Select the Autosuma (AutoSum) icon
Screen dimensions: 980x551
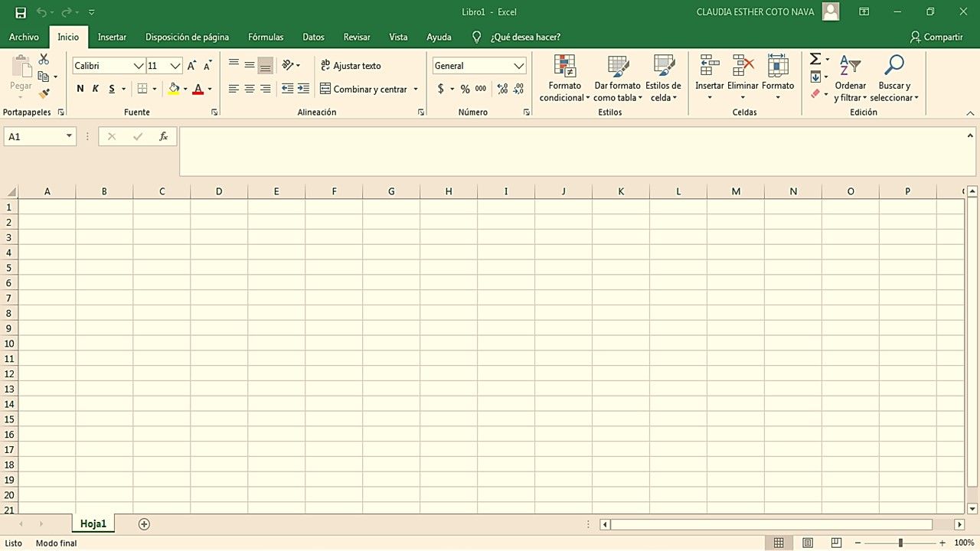pyautogui.click(x=815, y=59)
